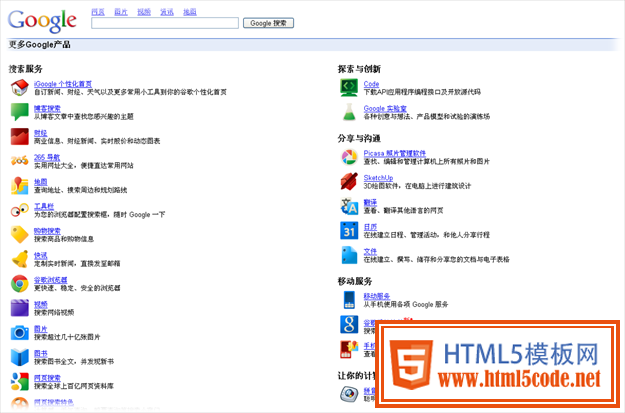This screenshot has height=413, width=625.
Task: Click the blue Google 'g' square icon
Action: pos(349,324)
